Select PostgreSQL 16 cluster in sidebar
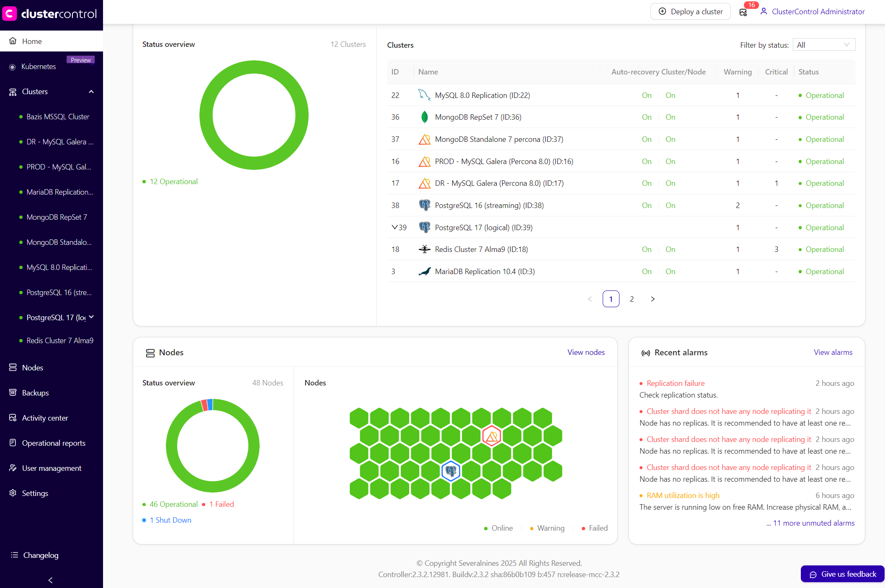Screen dimensions: 885x588 click(x=59, y=292)
